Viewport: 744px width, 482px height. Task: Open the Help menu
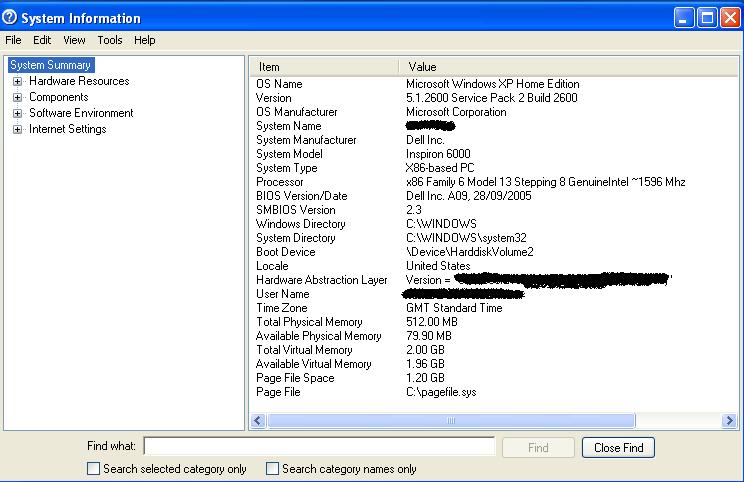click(x=145, y=40)
